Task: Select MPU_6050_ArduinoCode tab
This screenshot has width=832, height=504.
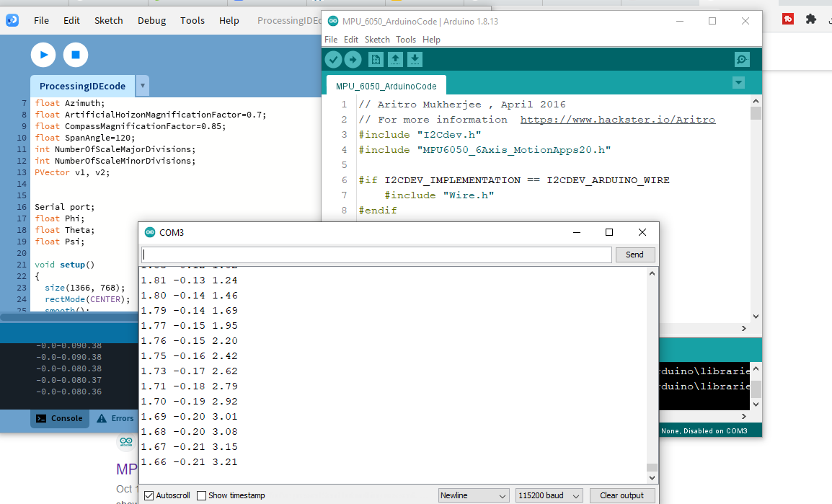Action: click(386, 86)
